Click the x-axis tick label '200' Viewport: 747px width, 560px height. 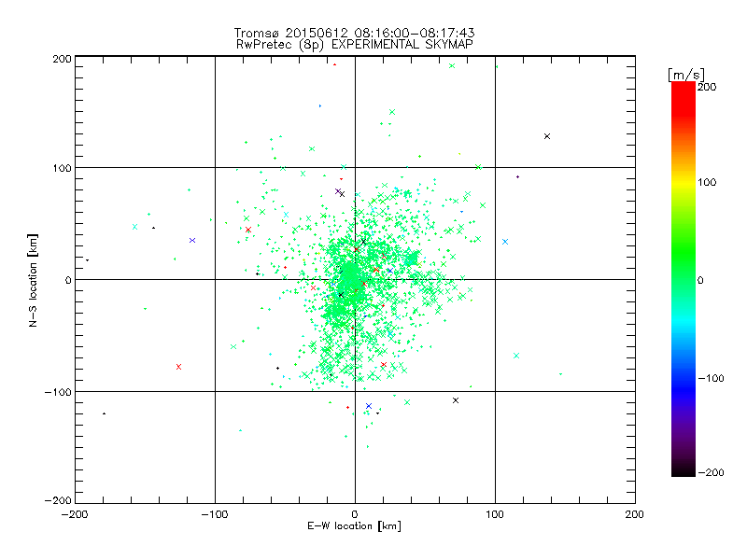[635, 514]
